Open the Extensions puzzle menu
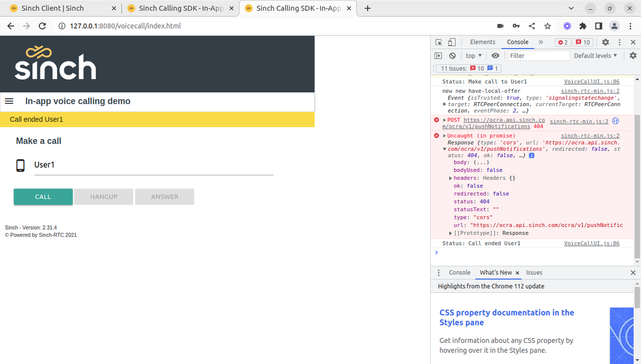Screen dimensions: 641x364 (x=583, y=26)
